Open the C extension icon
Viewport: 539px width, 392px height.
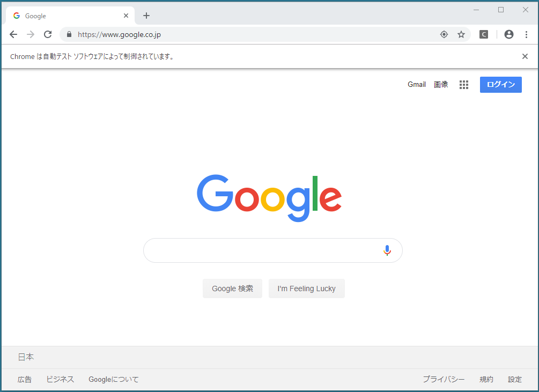tap(484, 34)
